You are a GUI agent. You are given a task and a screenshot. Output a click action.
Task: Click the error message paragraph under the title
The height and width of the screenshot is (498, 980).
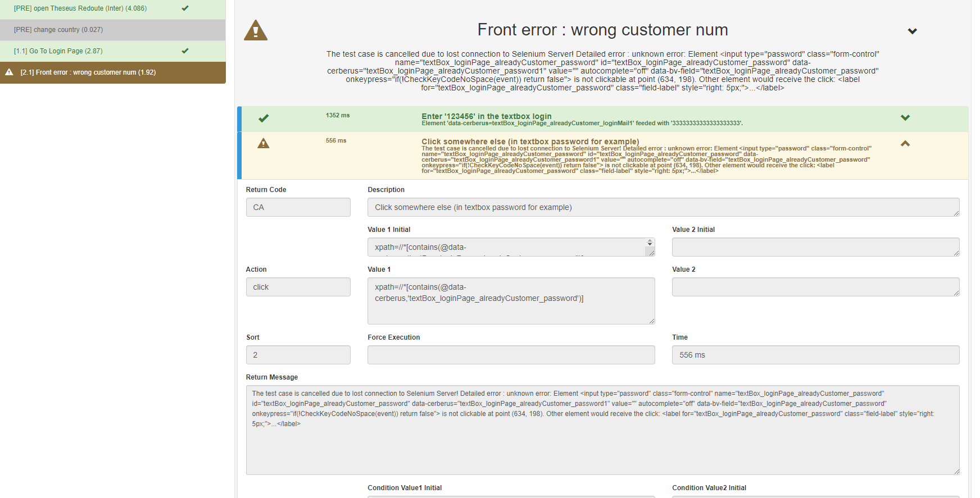[x=603, y=71]
